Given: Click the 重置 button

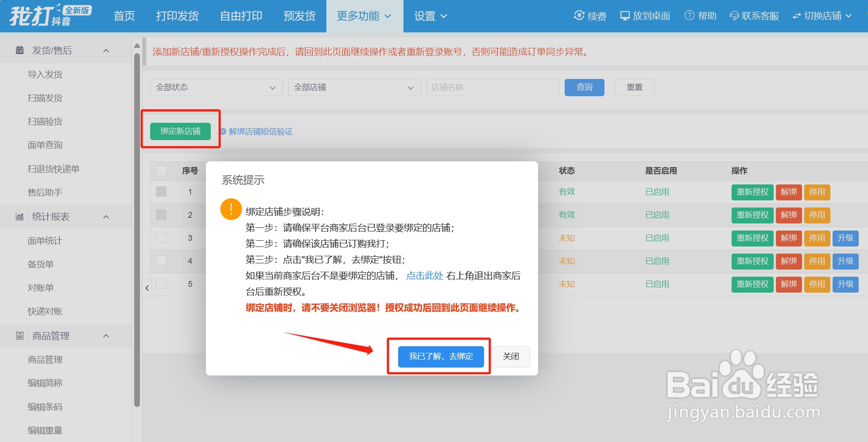Looking at the screenshot, I should (635, 87).
